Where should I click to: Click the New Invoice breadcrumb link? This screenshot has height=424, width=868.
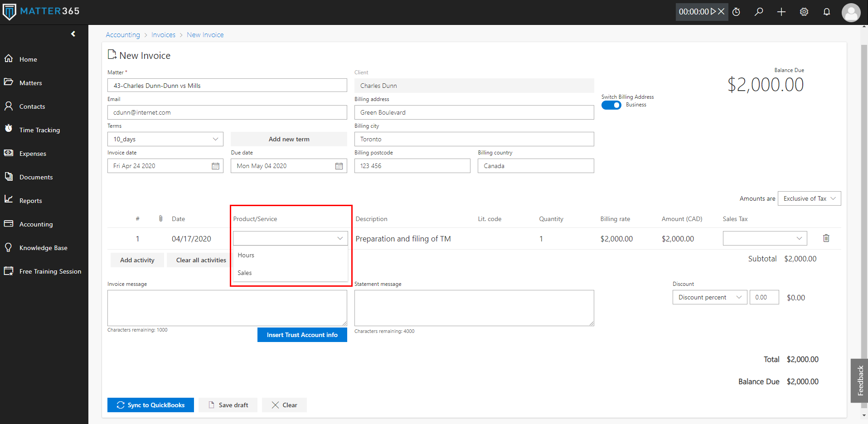point(205,35)
